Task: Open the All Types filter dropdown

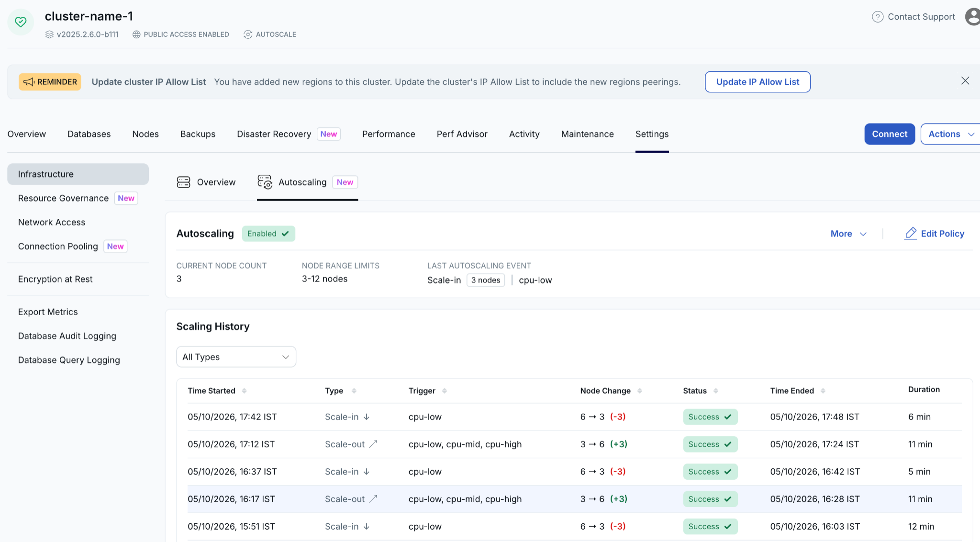Action: click(236, 357)
